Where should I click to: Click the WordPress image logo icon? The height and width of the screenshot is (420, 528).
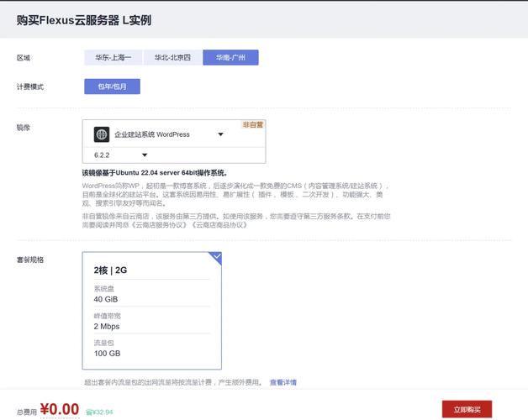(x=102, y=134)
